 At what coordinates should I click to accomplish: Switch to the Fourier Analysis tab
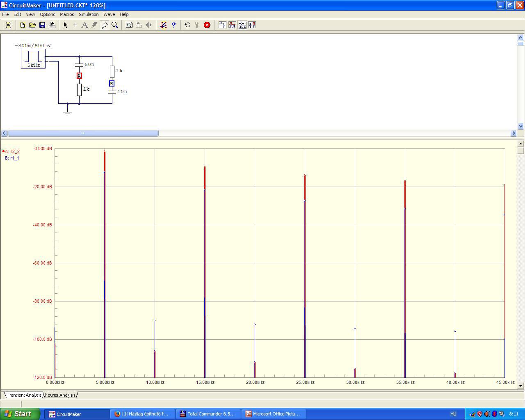60,395
